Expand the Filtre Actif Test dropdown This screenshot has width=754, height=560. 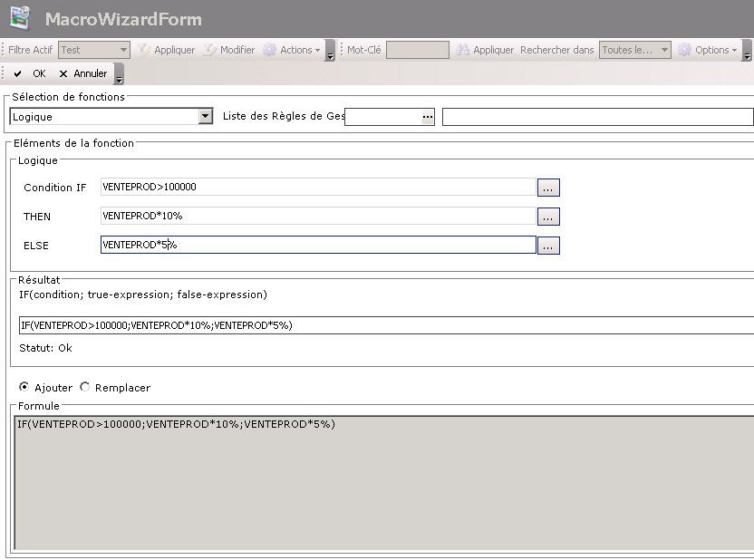tap(123, 50)
